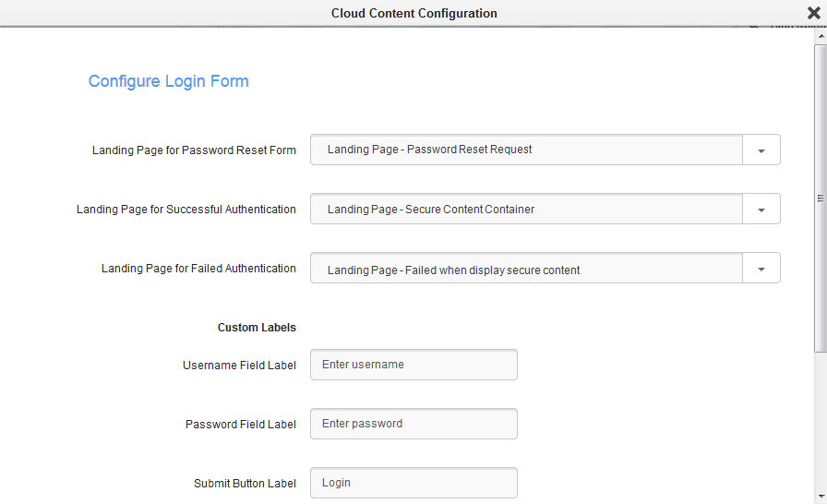
Task: Focus the 'Enter password' input field
Action: click(413, 424)
